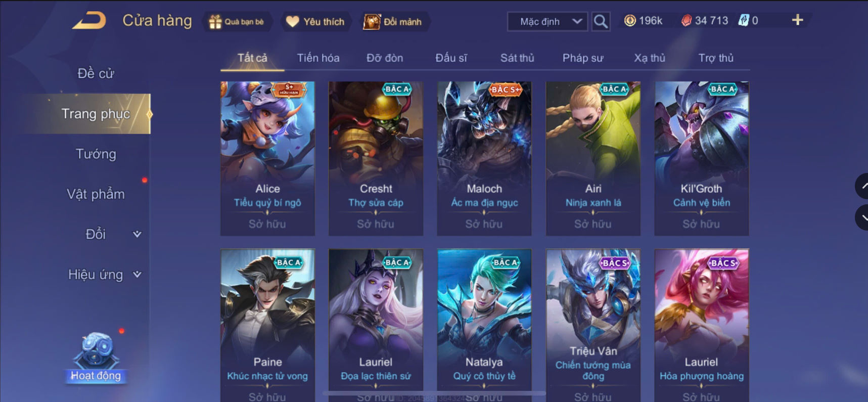Viewport: 868px width, 402px height.
Task: Open the Đổi mảnh fragment exchange icon
Action: click(x=372, y=22)
